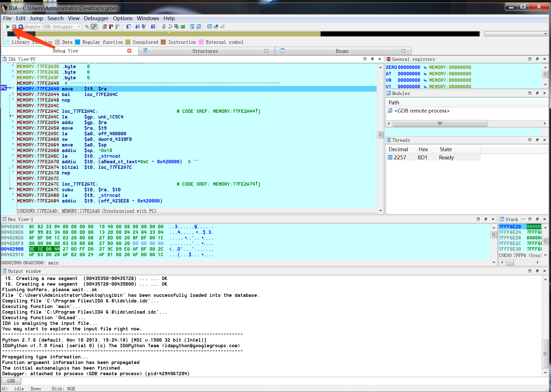The image size is (551, 392).
Task: Click the attach to process icon
Action: click(x=87, y=27)
